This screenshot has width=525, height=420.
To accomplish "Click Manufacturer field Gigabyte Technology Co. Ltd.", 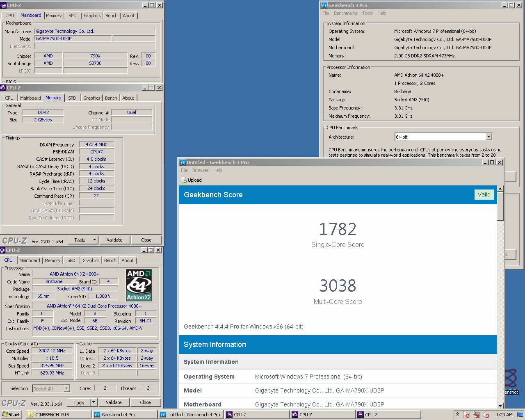I will click(x=95, y=31).
